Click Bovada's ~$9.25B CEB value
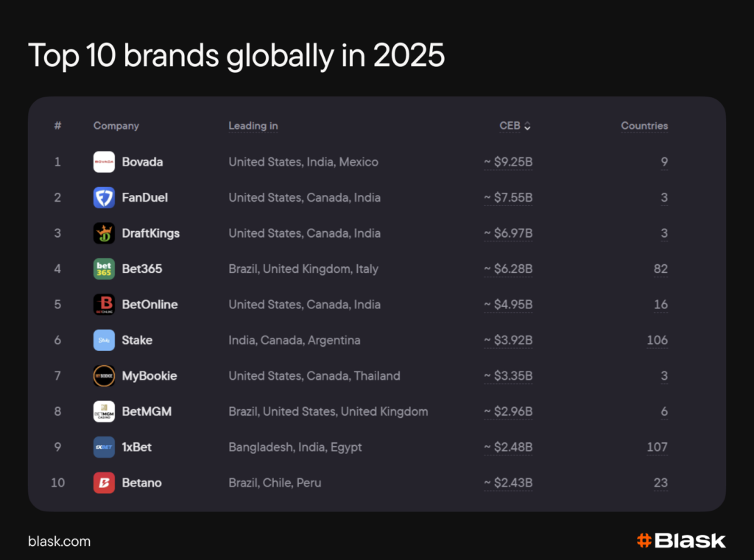The width and height of the screenshot is (754, 560). (508, 162)
